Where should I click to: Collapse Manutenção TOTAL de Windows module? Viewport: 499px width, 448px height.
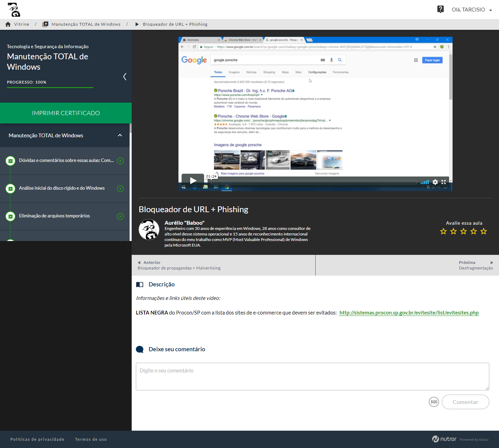120,136
